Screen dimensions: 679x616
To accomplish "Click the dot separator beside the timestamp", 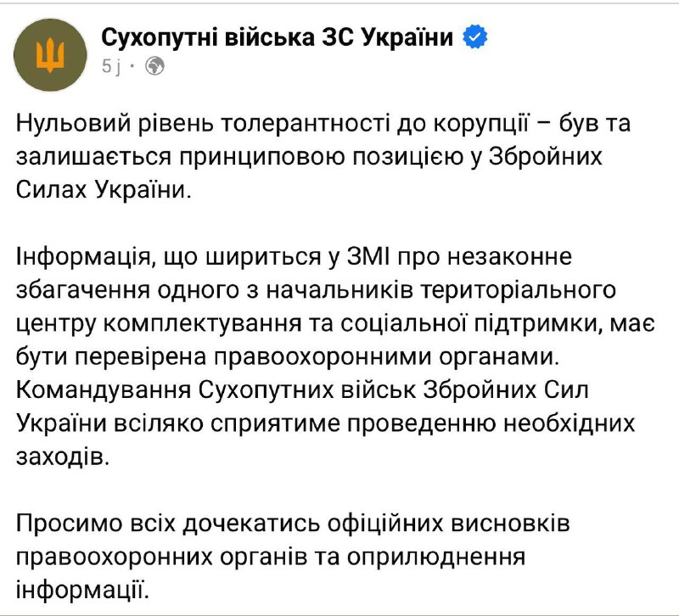I will pyautogui.click(x=132, y=67).
